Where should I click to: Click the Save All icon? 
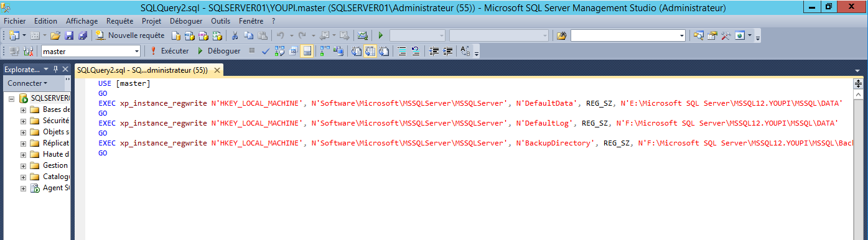pos(83,35)
